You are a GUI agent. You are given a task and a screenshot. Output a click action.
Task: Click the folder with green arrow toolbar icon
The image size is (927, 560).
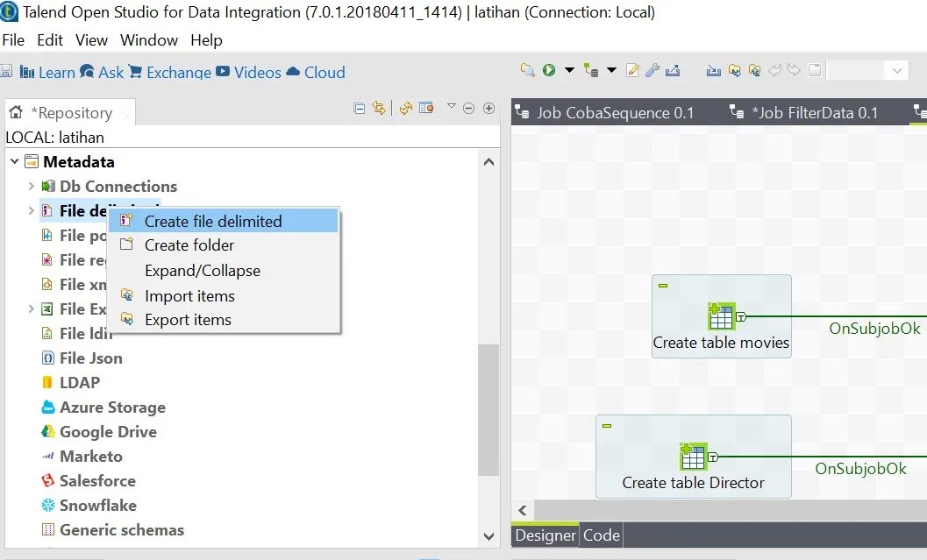coord(754,70)
